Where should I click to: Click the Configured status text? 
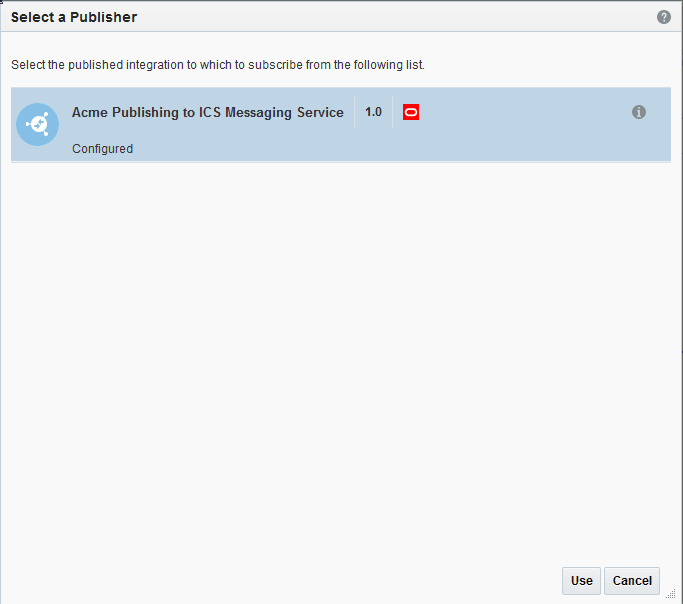[x=102, y=149]
